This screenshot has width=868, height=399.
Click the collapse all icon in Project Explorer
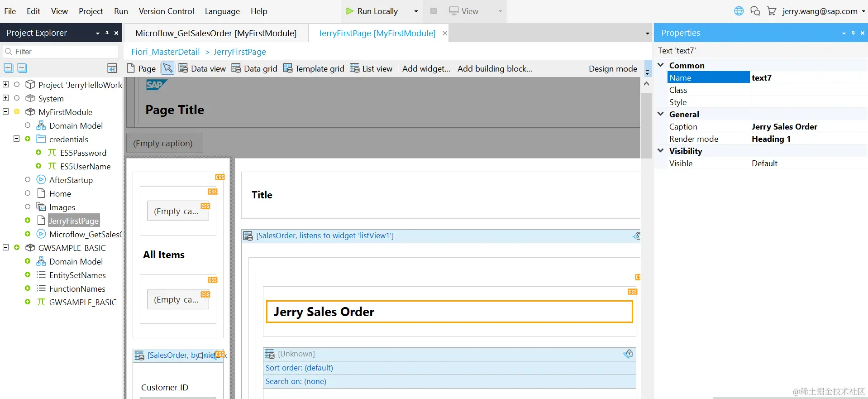pos(22,68)
